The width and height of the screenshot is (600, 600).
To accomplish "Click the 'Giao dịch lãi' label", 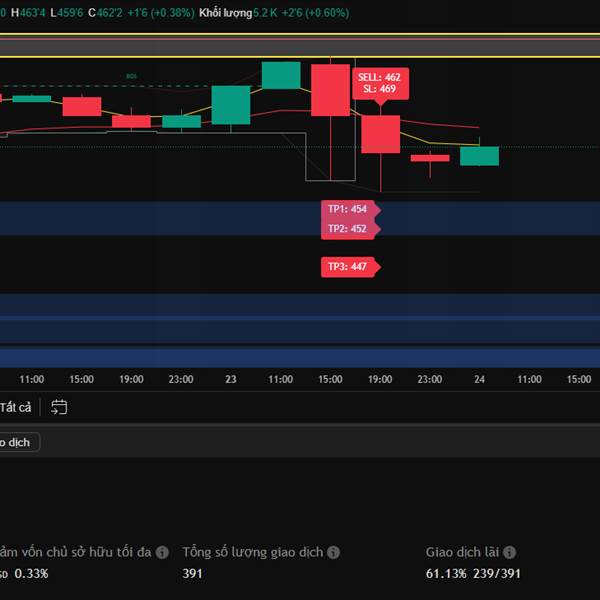I will (x=462, y=552).
